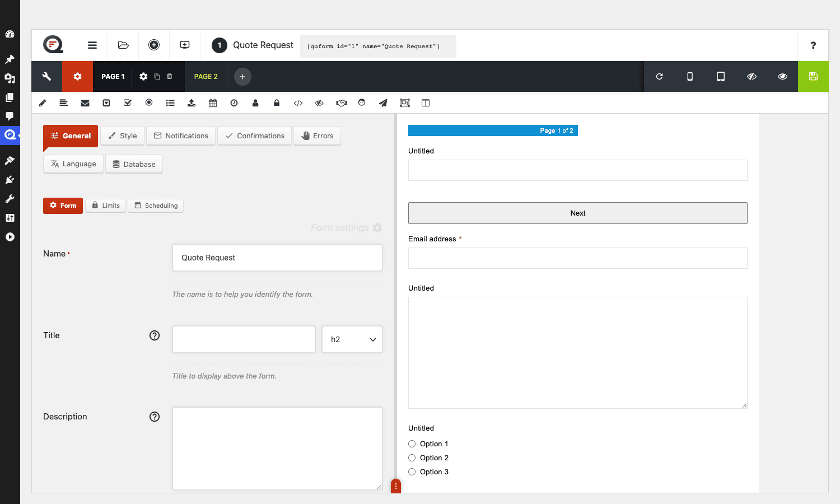Click the Email address field in preview
The width and height of the screenshot is (840, 504).
click(578, 258)
